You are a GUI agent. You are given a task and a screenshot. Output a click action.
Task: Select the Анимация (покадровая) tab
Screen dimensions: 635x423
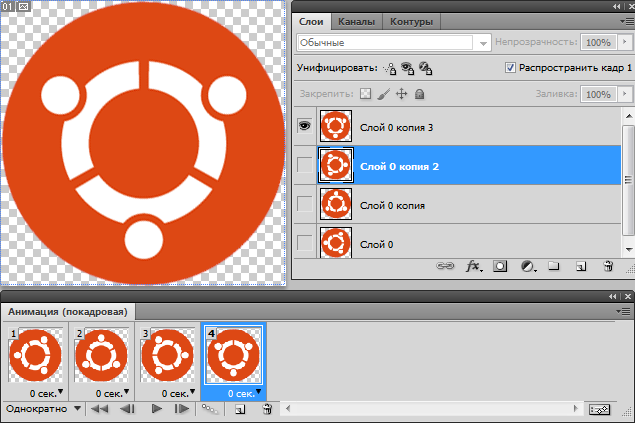click(x=68, y=312)
